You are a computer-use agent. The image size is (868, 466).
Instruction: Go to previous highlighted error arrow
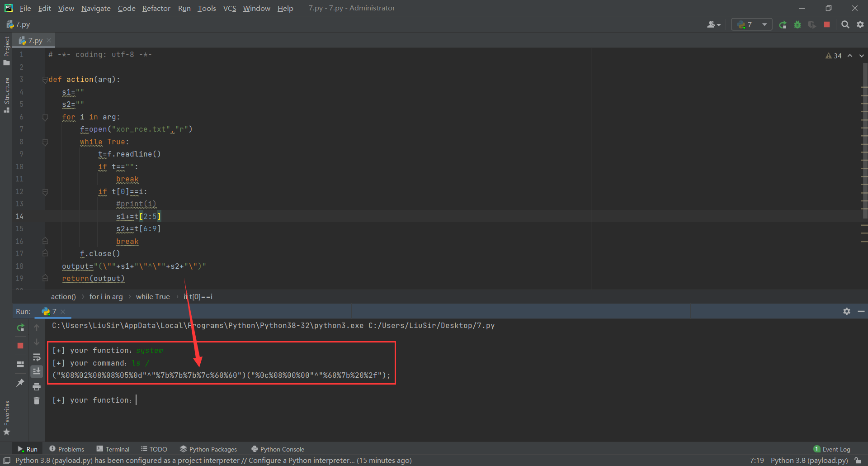(x=850, y=56)
